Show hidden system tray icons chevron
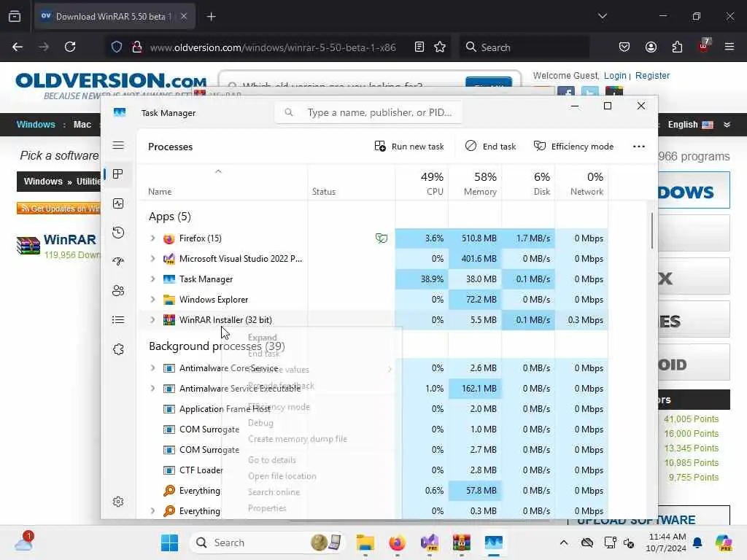Viewport: 747px width, 560px height. click(564, 542)
